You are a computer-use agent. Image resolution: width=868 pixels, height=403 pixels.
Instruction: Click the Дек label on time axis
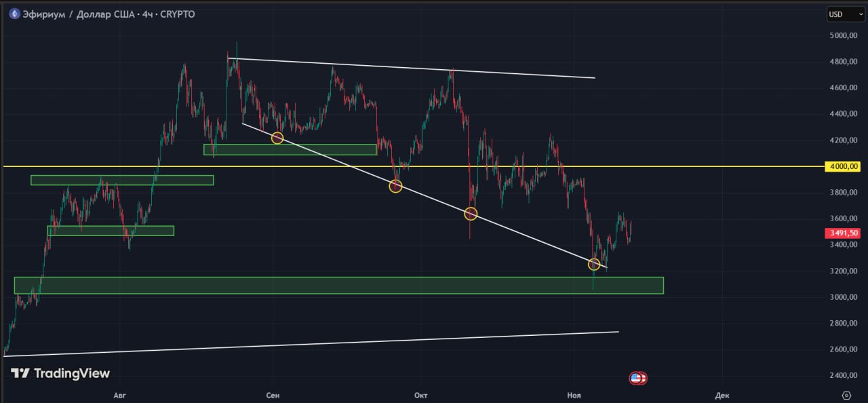722,395
